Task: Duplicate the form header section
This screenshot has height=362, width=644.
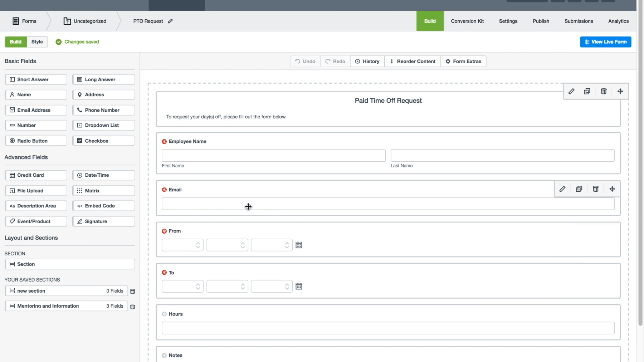Action: (x=587, y=91)
